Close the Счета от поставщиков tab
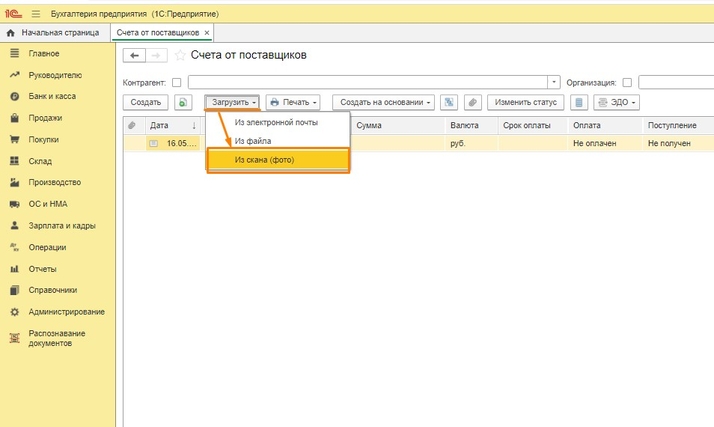The height and width of the screenshot is (427, 714). pyautogui.click(x=207, y=33)
